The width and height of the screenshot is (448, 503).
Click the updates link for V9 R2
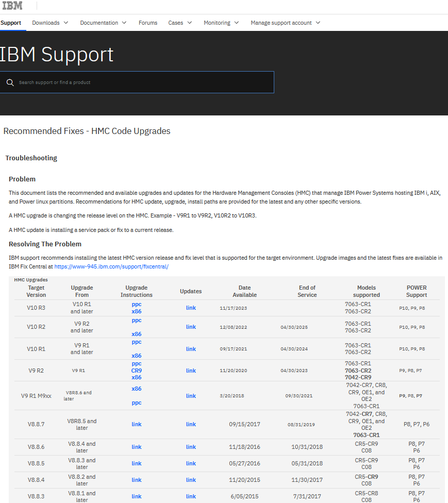click(x=191, y=370)
